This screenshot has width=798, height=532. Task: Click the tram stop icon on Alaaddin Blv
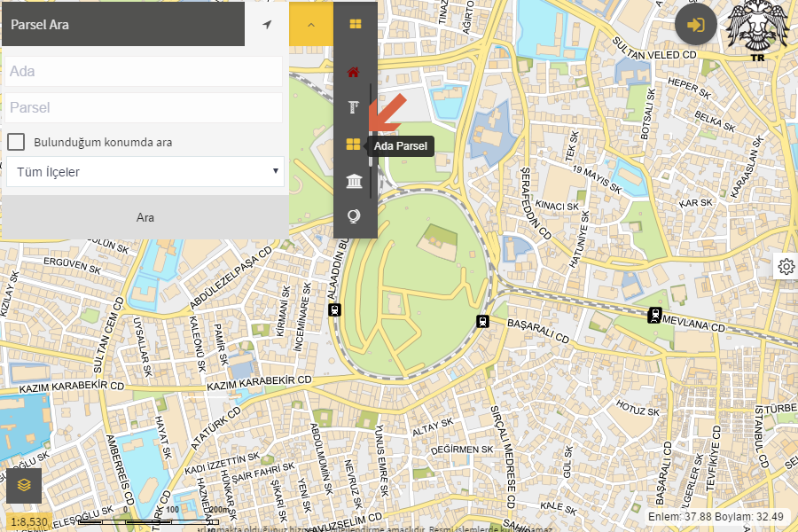point(334,309)
